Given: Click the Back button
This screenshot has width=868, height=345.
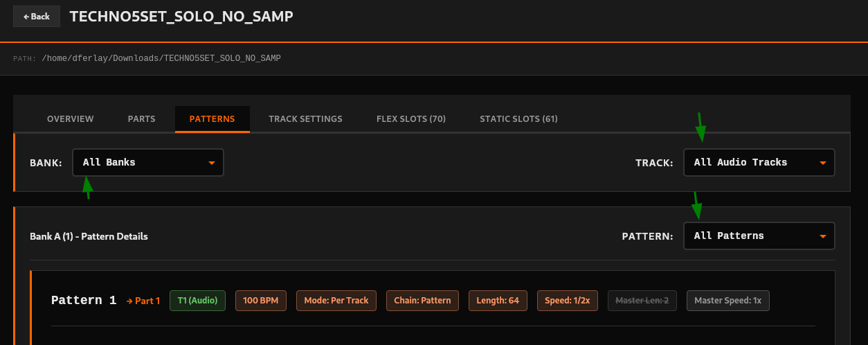Looking at the screenshot, I should 37,17.
